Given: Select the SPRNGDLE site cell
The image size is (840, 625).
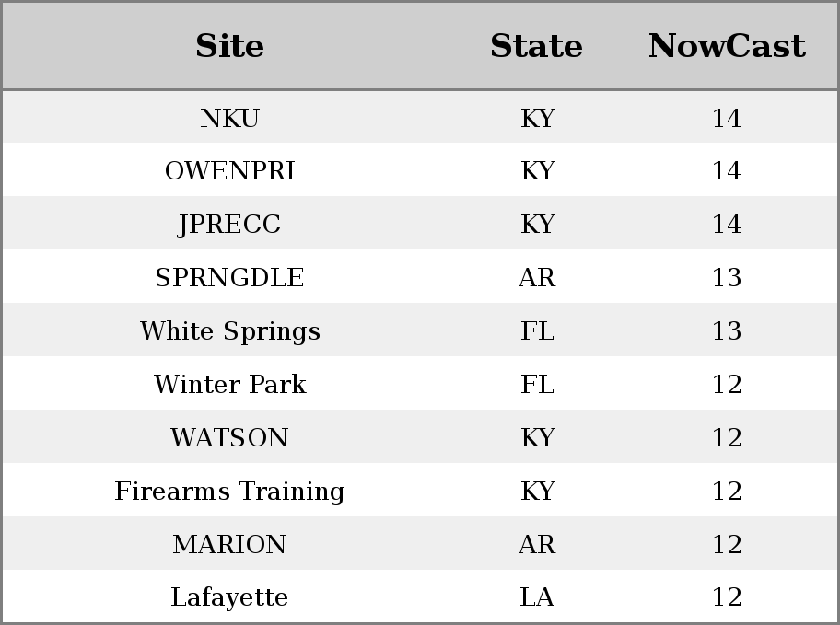Looking at the screenshot, I should point(230,277).
